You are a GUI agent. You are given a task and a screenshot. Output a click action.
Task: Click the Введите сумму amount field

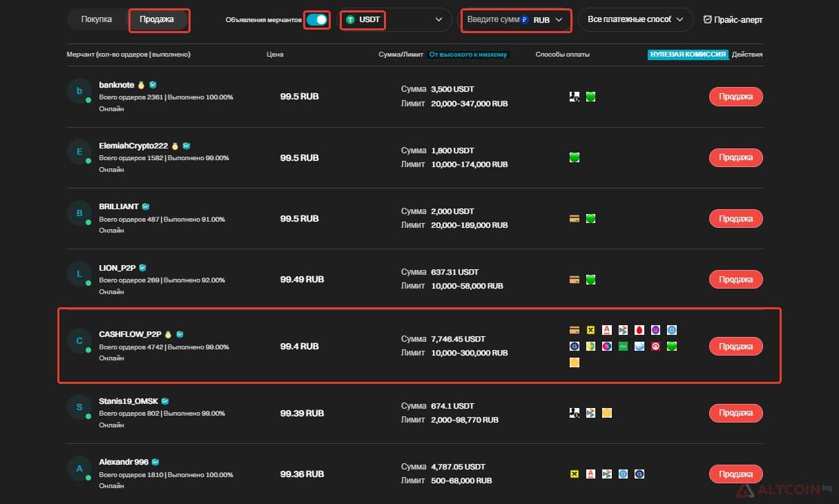coord(492,20)
